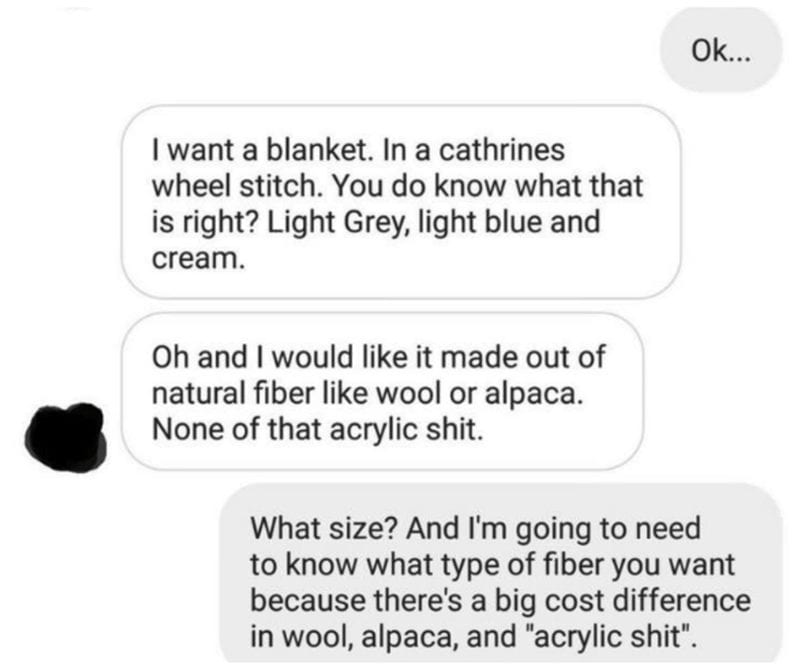Image resolution: width=800 pixels, height=664 pixels.
Task: Tap the "Oh and I would like" message bubble
Action: click(x=382, y=391)
